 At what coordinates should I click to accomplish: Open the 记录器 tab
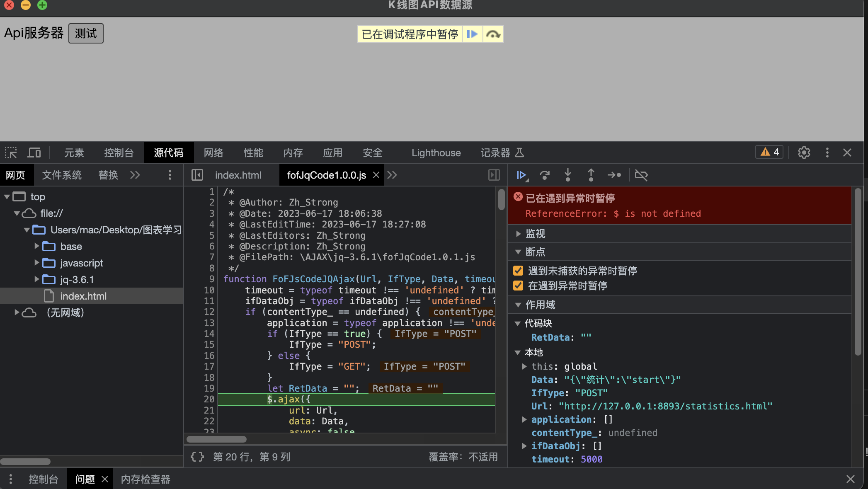tap(502, 153)
